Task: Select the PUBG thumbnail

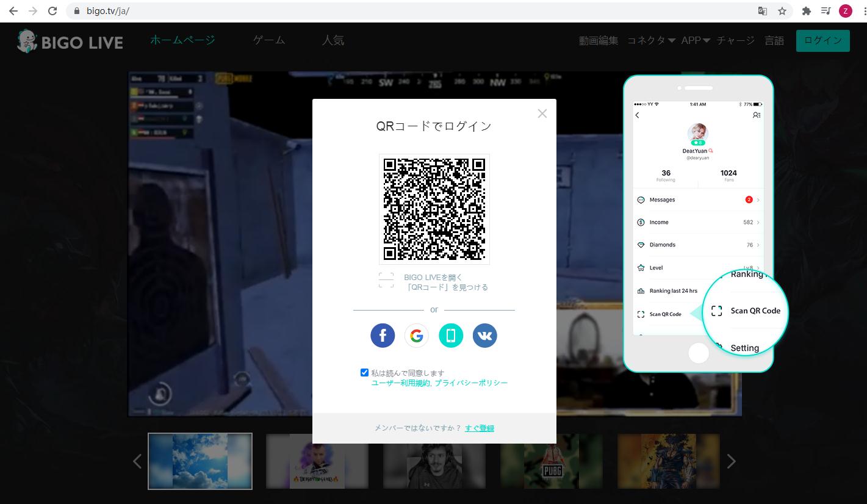Action: point(552,461)
